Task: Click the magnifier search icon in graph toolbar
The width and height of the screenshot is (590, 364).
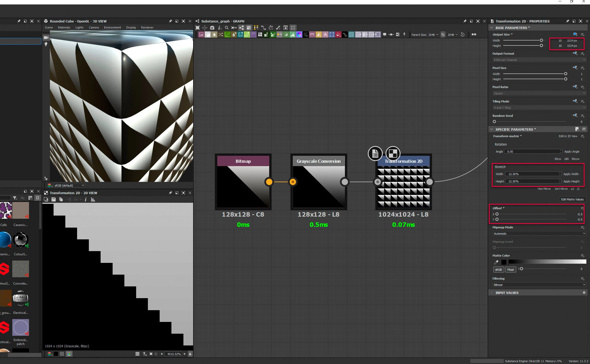Action: click(x=227, y=28)
